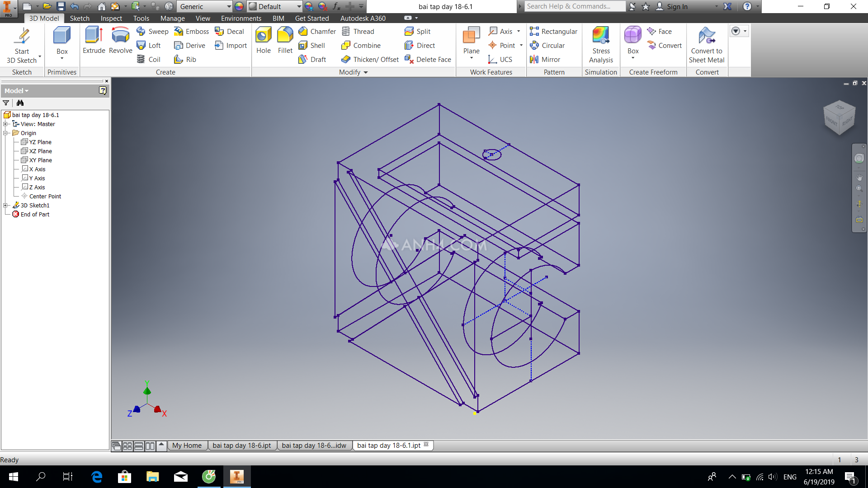Use the Split tool
The width and height of the screenshot is (868, 488).
pos(418,31)
